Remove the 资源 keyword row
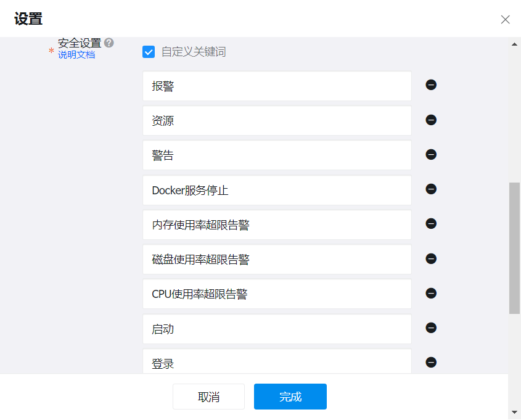This screenshot has width=521, height=420. [431, 120]
